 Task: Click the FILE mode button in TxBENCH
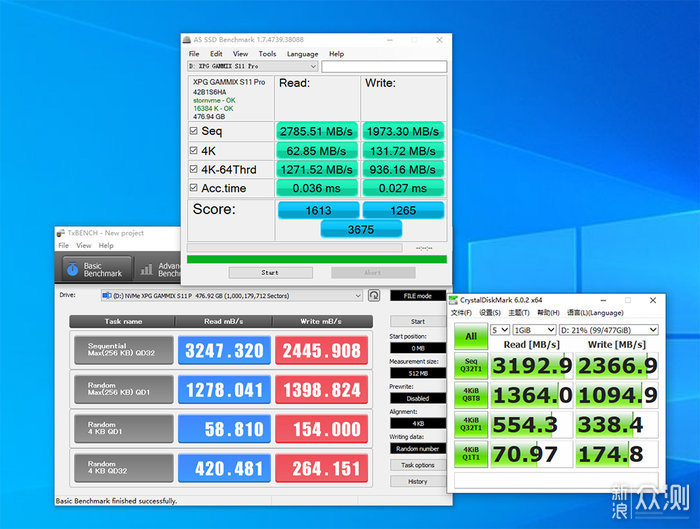[x=418, y=296]
